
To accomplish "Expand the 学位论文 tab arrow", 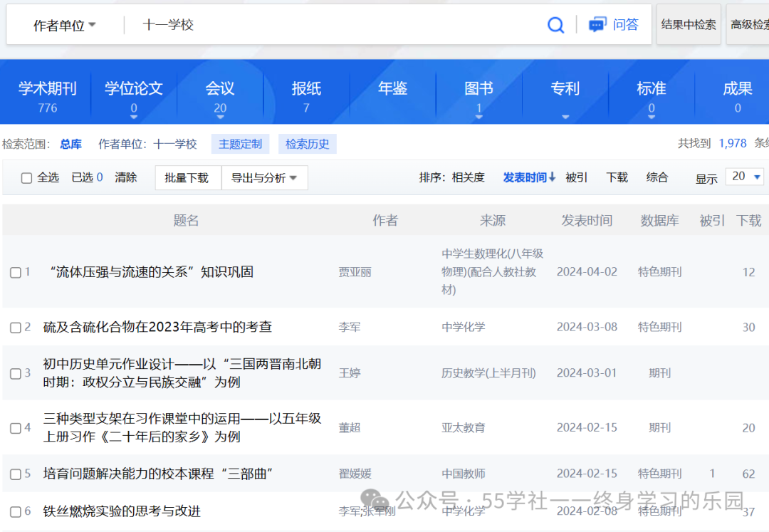I will (133, 118).
